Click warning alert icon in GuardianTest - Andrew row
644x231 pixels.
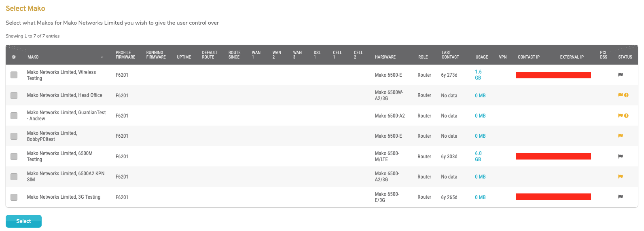point(626,115)
